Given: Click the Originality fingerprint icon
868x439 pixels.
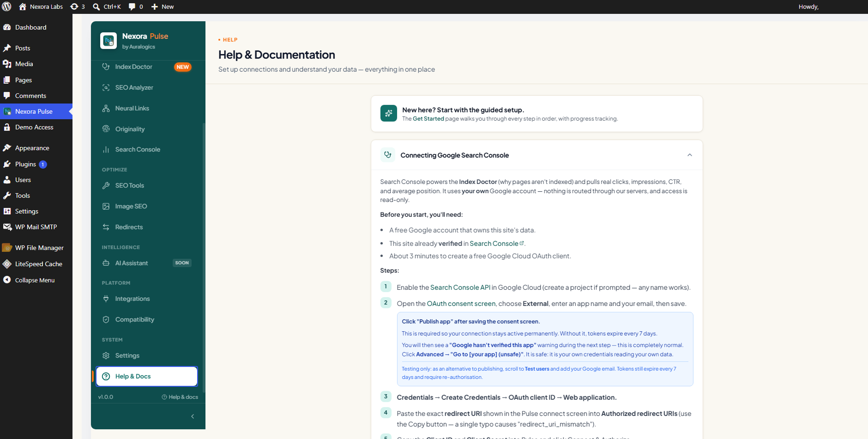Looking at the screenshot, I should (106, 129).
